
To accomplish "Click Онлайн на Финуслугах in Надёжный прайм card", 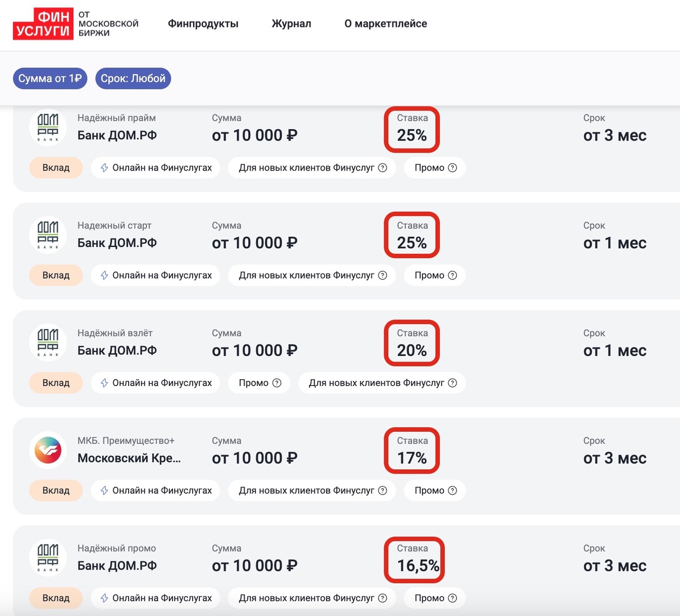I will (156, 168).
